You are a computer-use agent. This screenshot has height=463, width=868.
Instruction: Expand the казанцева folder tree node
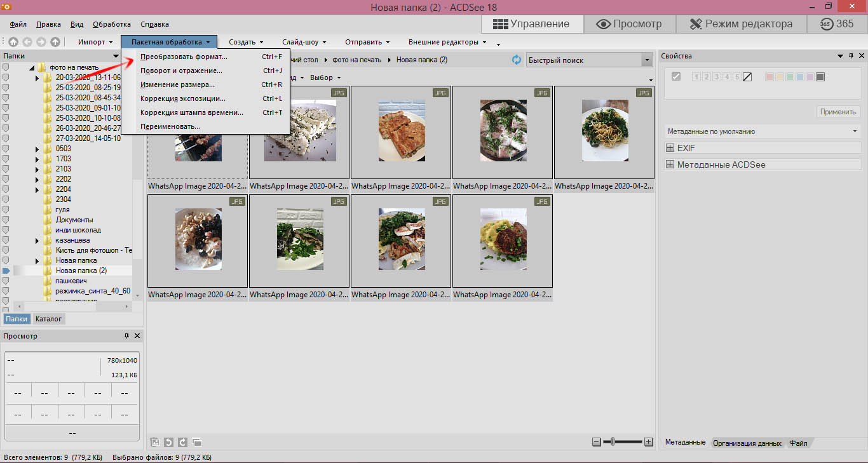37,240
